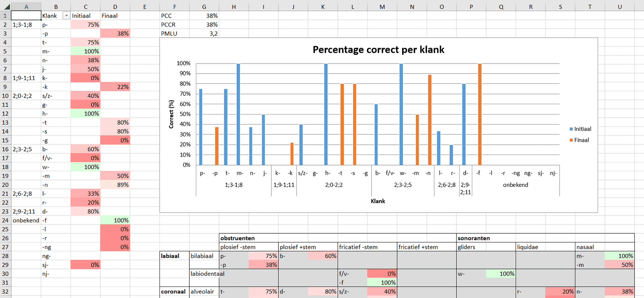The image size is (644, 298).
Task: Select the age range cell '2;0-2;2'
Action: [26, 96]
